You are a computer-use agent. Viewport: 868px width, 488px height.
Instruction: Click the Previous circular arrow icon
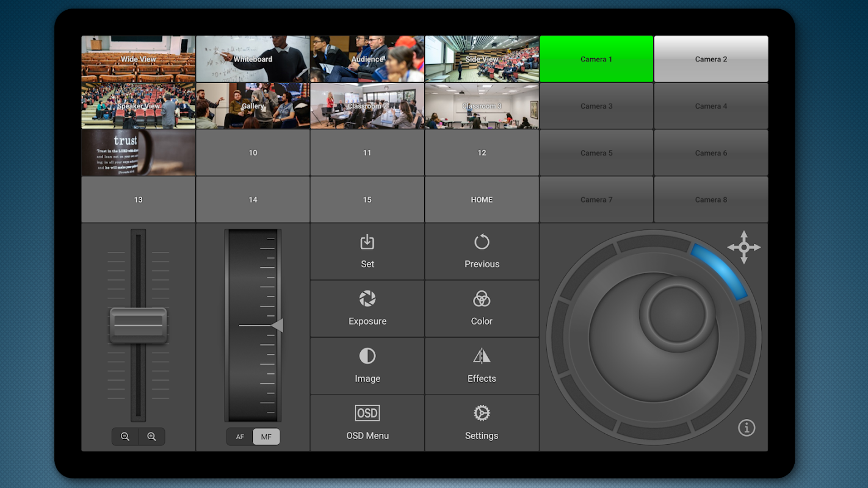[482, 242]
